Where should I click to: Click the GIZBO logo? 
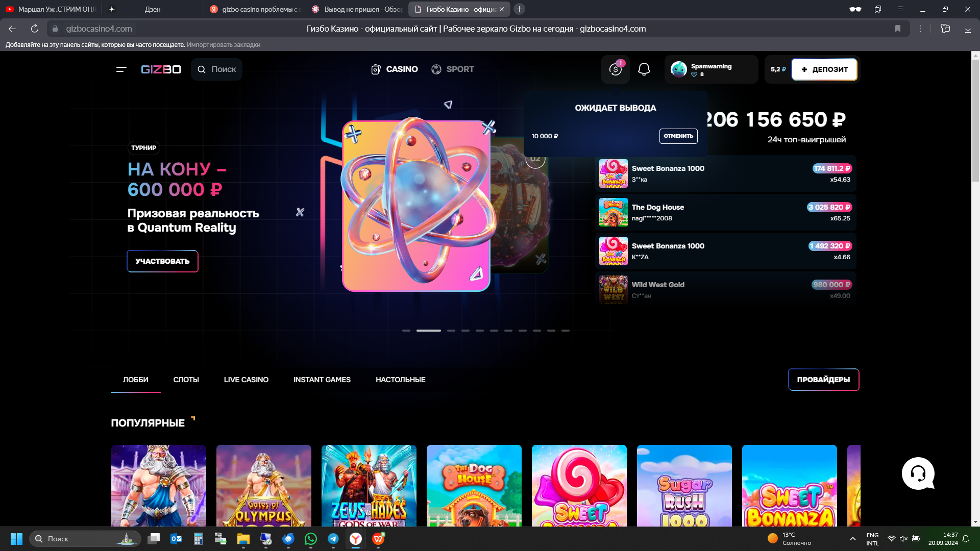point(161,69)
